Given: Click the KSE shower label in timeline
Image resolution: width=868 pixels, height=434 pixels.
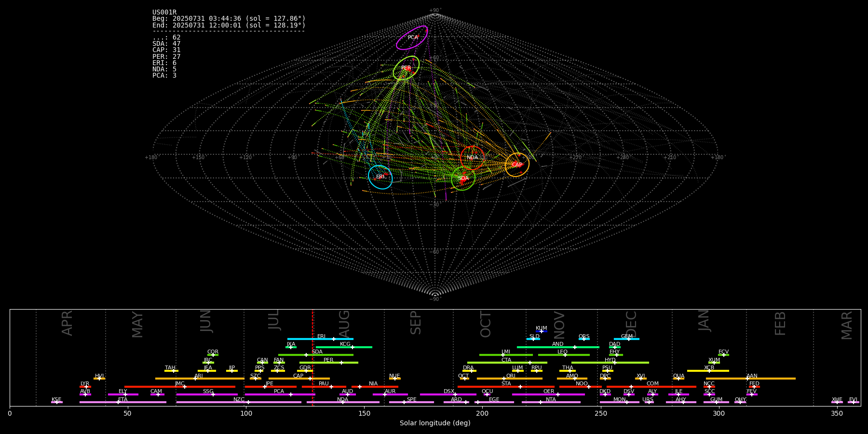Looking at the screenshot, I should pyautogui.click(x=56, y=400).
